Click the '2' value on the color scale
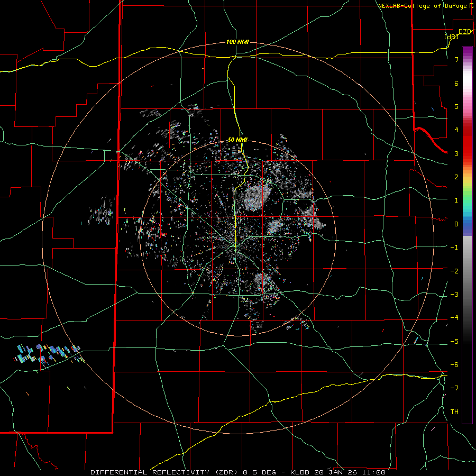 point(456,177)
